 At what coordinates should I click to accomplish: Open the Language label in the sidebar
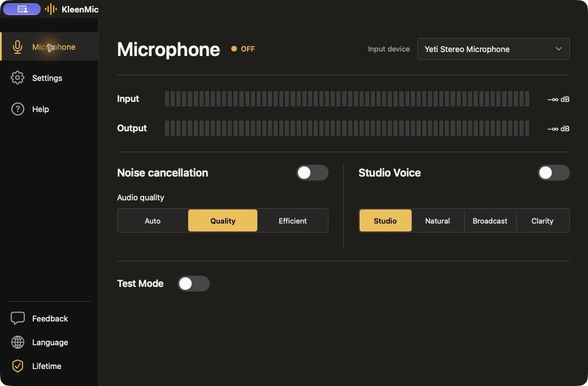click(x=50, y=342)
